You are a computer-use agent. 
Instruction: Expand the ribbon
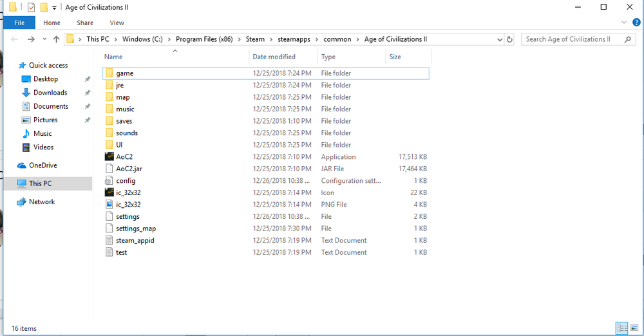(624, 22)
